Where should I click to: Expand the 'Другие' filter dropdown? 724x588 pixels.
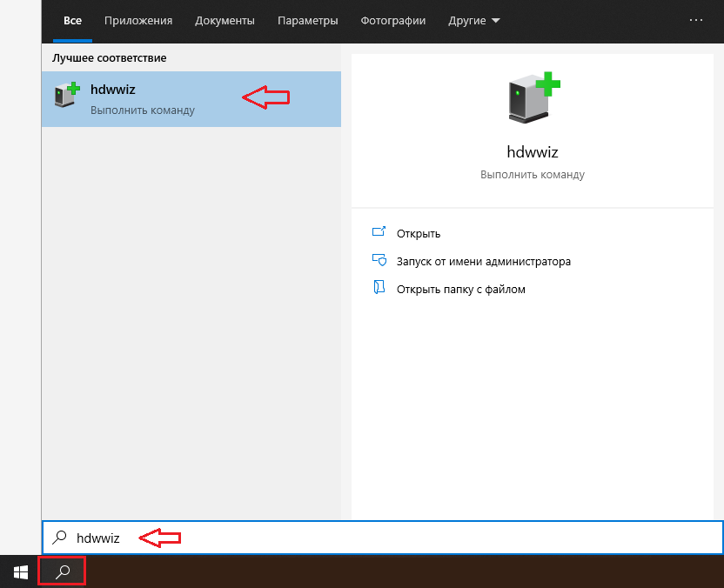[474, 20]
